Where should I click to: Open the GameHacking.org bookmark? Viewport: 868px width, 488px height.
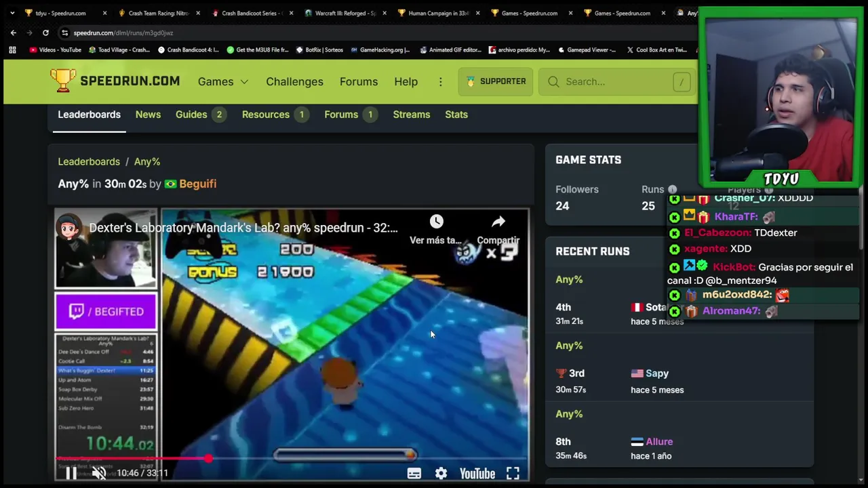tap(380, 49)
